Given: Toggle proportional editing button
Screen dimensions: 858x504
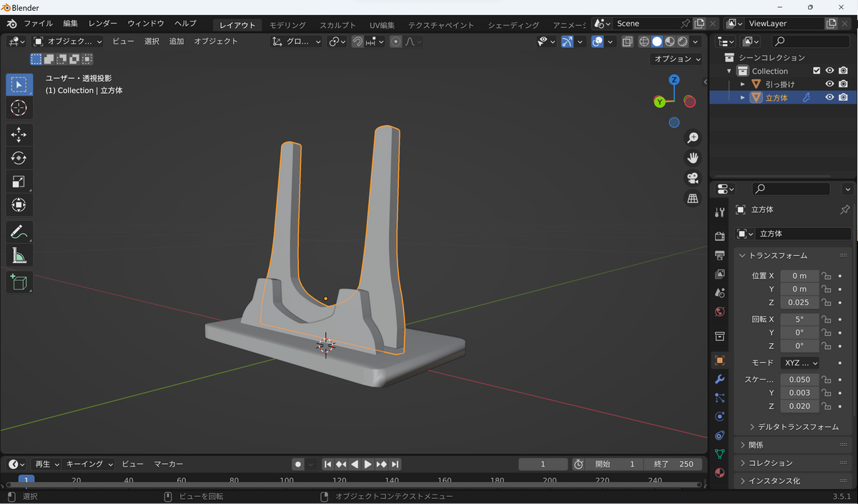Looking at the screenshot, I should (x=395, y=41).
